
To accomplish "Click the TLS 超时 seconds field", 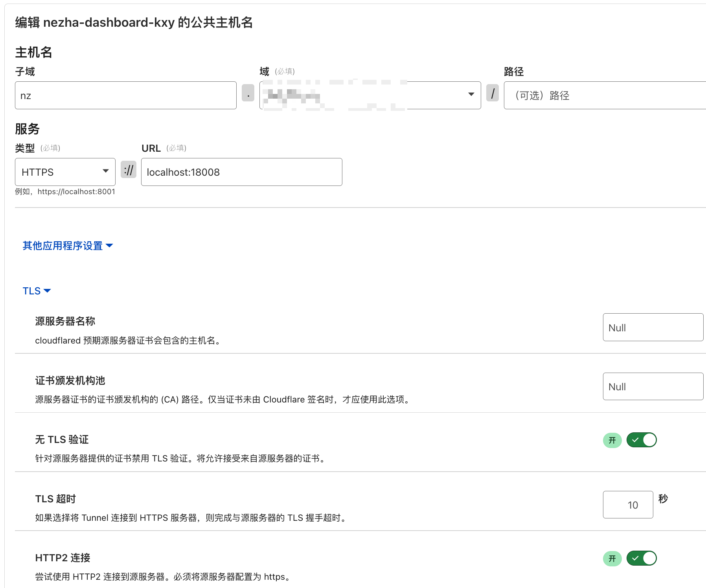I will pos(628,505).
